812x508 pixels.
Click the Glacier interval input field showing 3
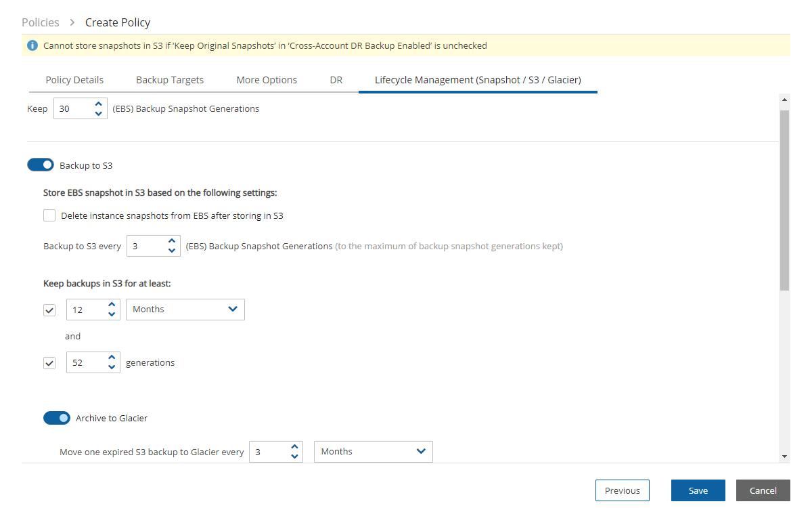click(276, 452)
